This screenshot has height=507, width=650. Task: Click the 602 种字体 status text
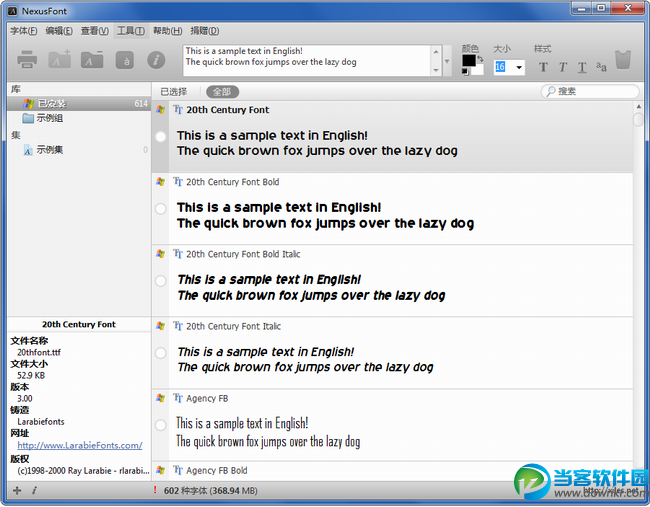(211, 491)
